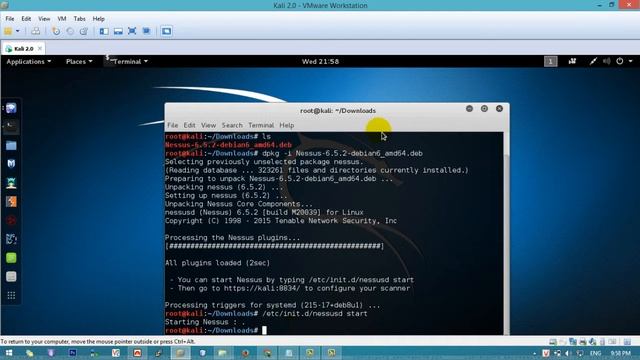The height and width of the screenshot is (360, 640).
Task: Launch Burp Suite from the Kali dock
Action: tap(11, 201)
